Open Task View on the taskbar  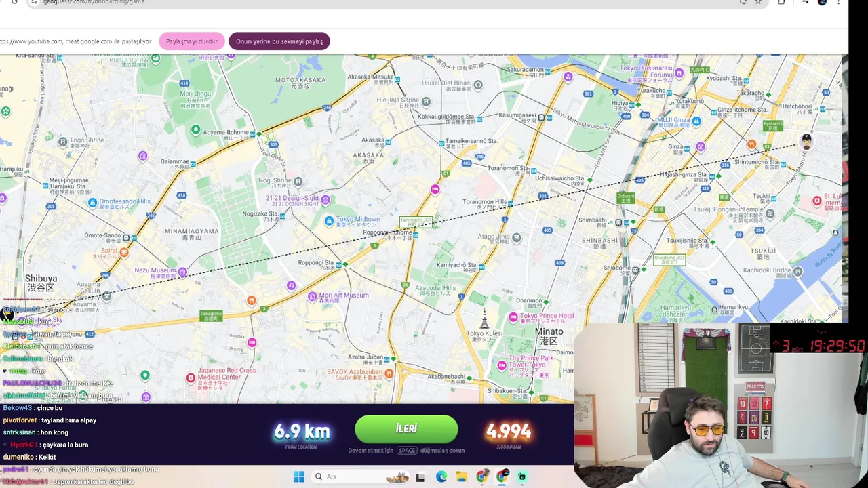[420, 477]
